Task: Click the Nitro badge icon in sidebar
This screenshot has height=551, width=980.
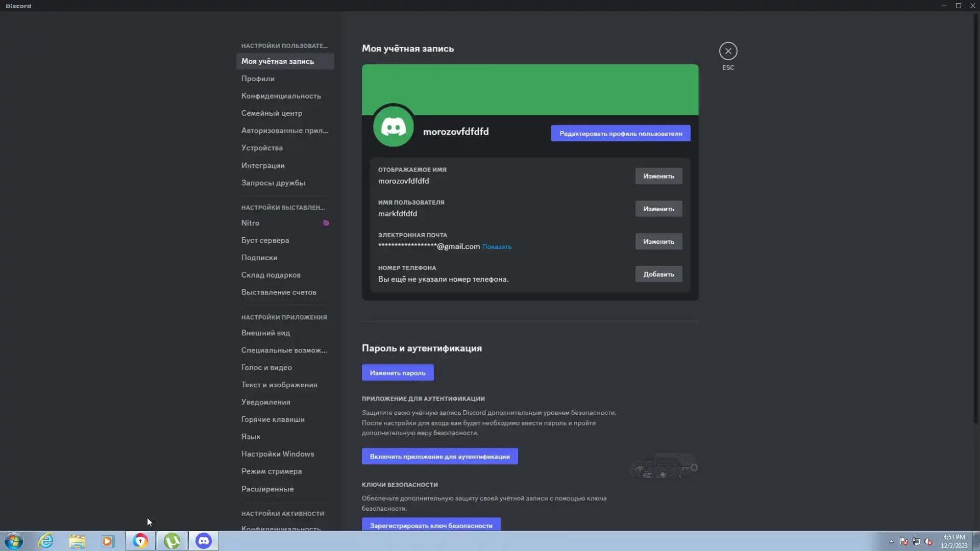Action: click(326, 223)
